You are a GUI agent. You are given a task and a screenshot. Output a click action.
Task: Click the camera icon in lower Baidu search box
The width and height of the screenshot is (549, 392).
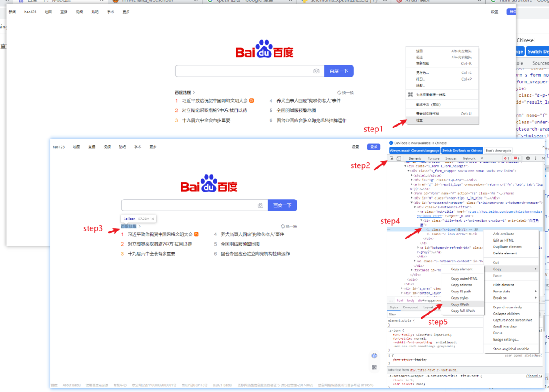coord(260,205)
